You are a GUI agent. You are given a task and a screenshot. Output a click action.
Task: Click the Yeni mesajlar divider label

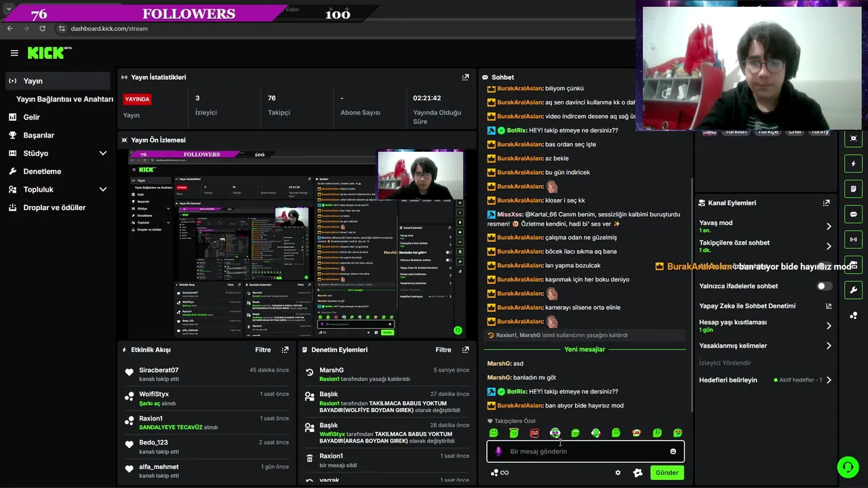(x=585, y=349)
